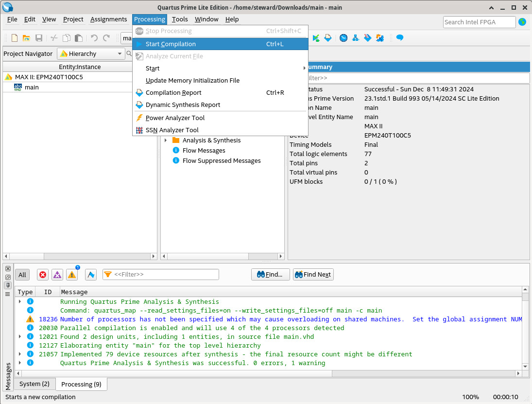Click the Entity:Instance column header
Viewport: 532px width, 404px height.
click(80, 67)
